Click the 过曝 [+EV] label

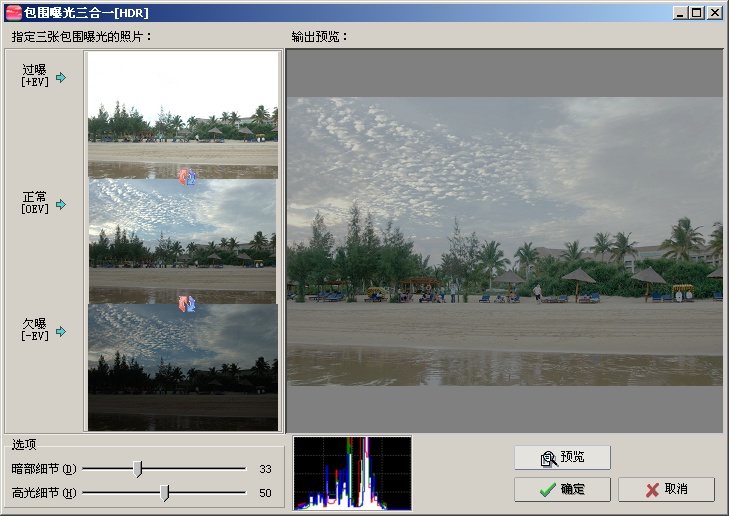(35, 76)
